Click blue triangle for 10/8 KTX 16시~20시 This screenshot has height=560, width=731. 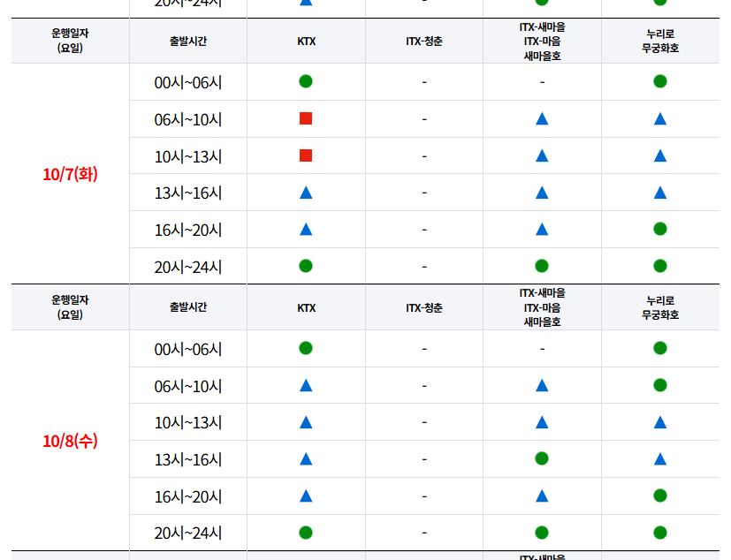306,496
